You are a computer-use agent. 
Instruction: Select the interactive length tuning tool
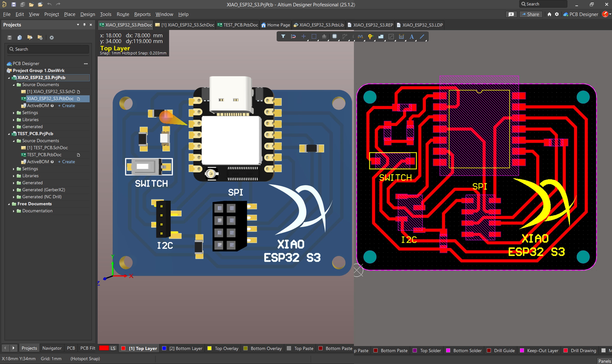pyautogui.click(x=360, y=37)
